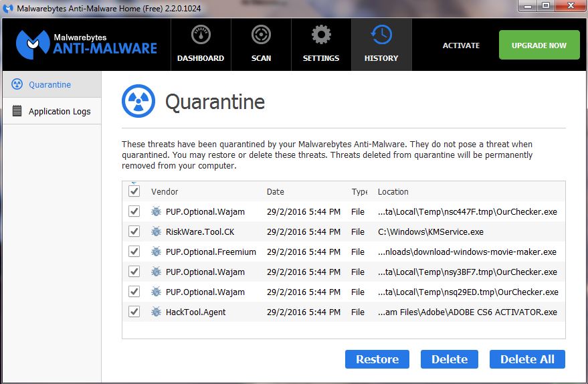Uncheck the nsq29ED.tmp OurChecker.exe row checkbox
The image size is (588, 384).
pos(134,292)
